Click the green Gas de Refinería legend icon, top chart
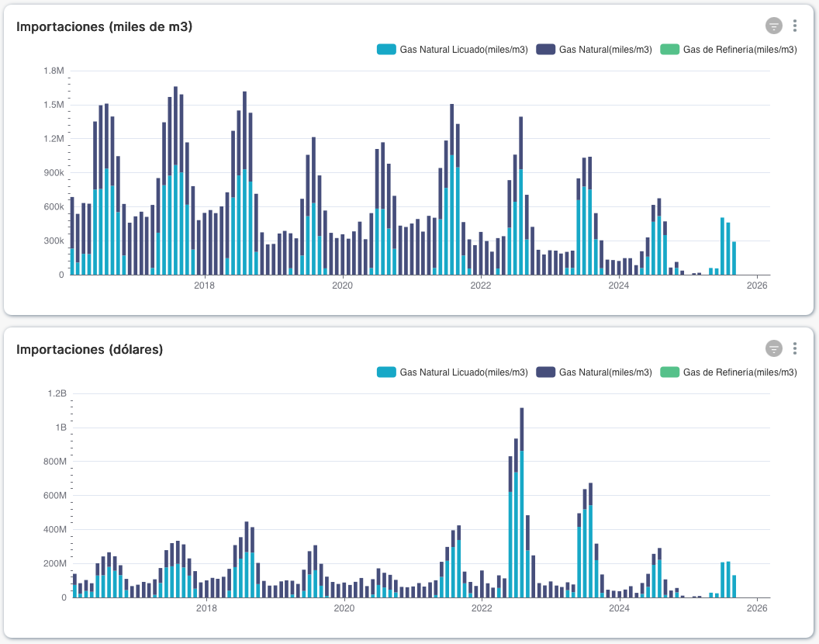Image resolution: width=819 pixels, height=644 pixels. [672, 48]
